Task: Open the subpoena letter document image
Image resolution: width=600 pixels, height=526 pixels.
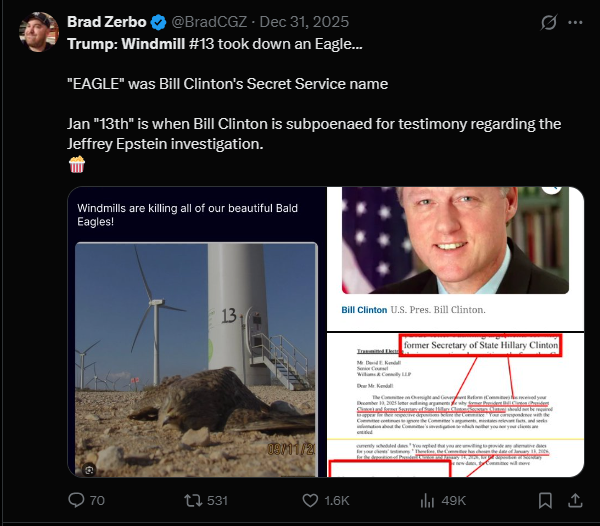Action: 455,405
